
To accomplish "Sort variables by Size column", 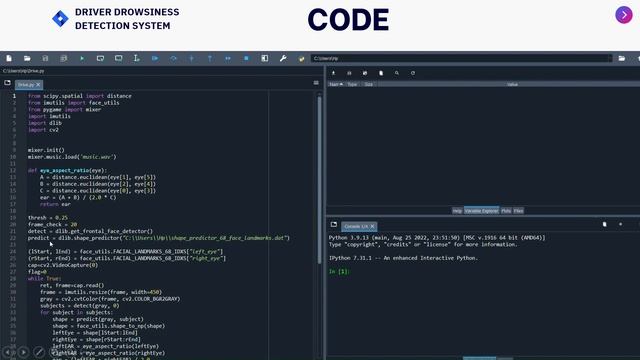I will [x=369, y=84].
